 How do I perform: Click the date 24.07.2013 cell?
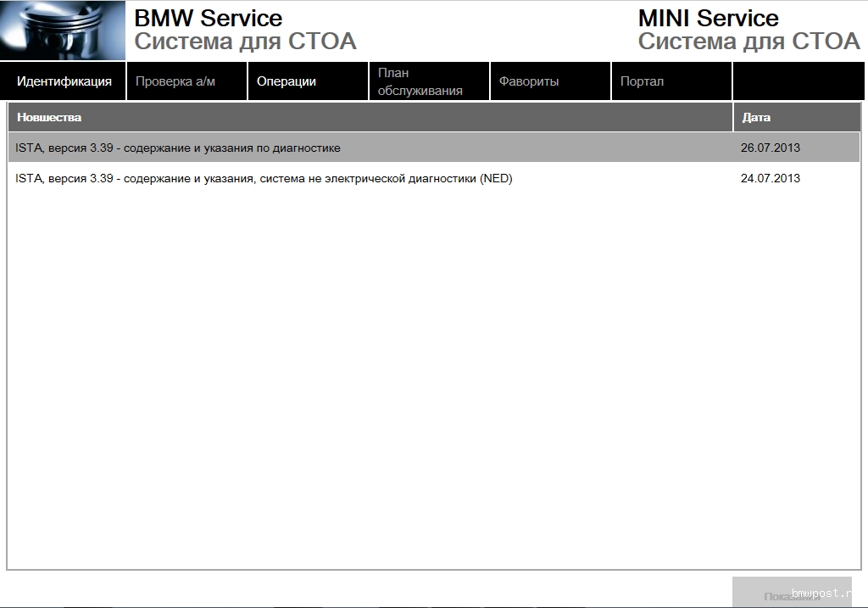770,178
